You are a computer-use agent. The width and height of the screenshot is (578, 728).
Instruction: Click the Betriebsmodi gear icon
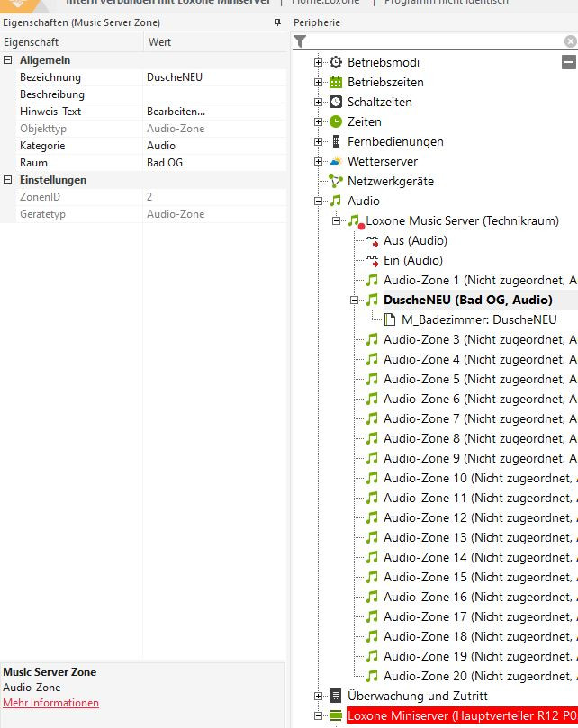336,62
